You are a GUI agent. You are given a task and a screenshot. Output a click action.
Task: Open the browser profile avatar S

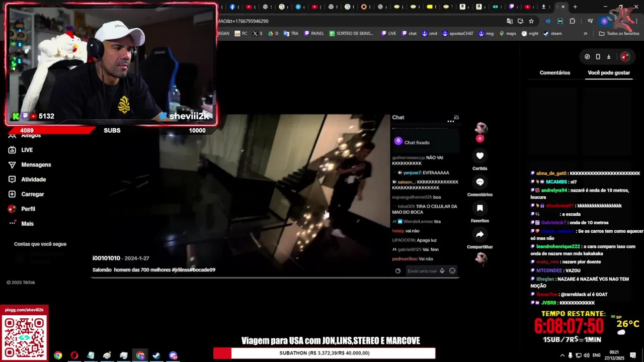tap(604, 21)
